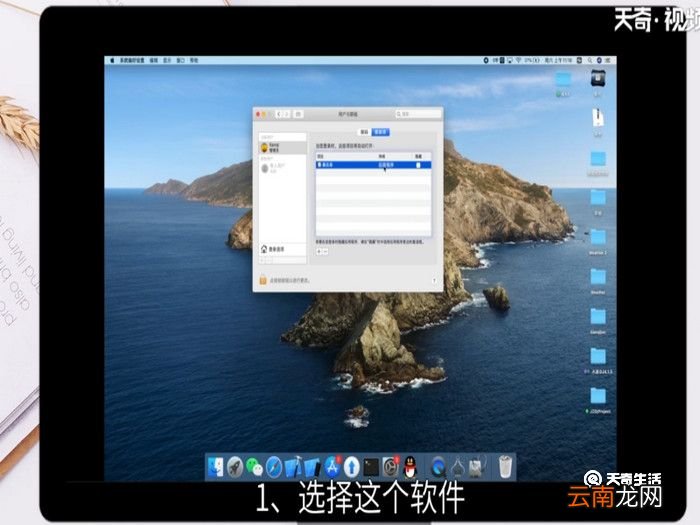The image size is (700, 525).
Task: Open WeChat from the Dock
Action: click(x=254, y=467)
